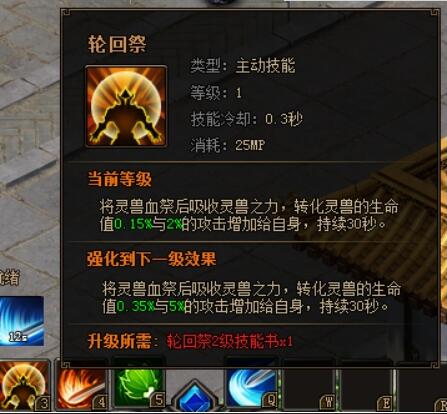
Task: Click the red 轮回祭2级技能书x1 requirement text
Action: click(x=230, y=342)
